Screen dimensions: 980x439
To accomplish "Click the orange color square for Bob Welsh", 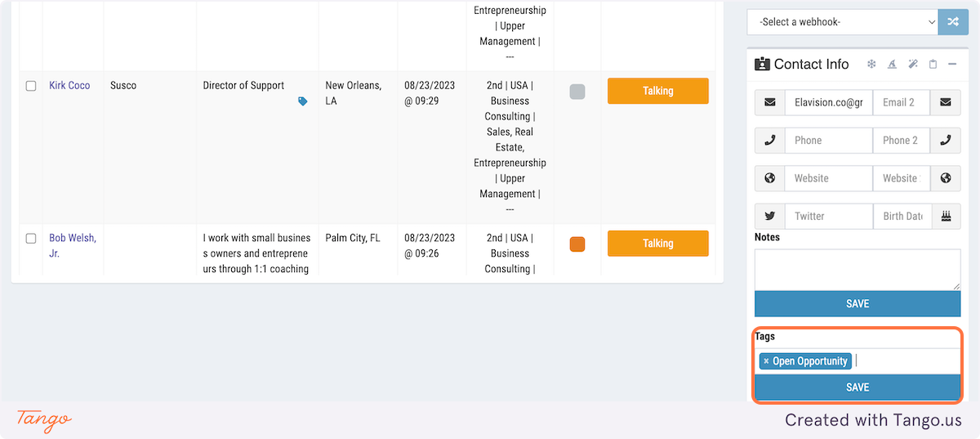I will 577,244.
